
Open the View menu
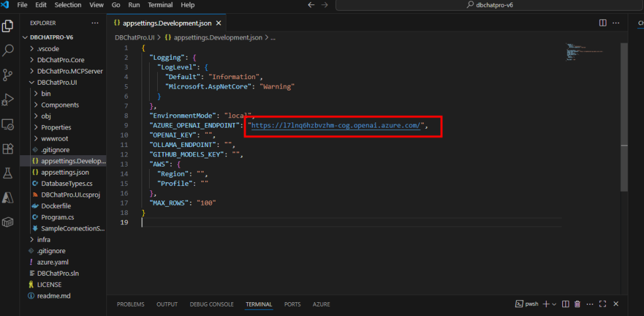point(96,5)
